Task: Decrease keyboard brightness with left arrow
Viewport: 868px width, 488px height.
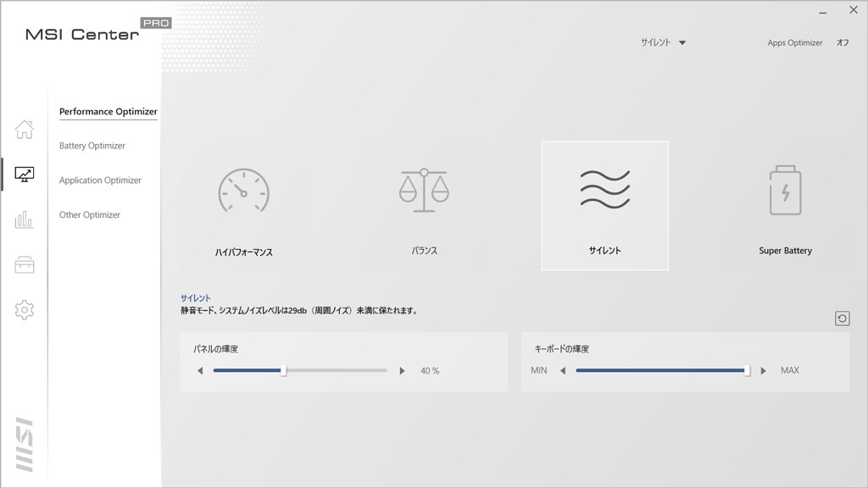Action: (x=563, y=371)
